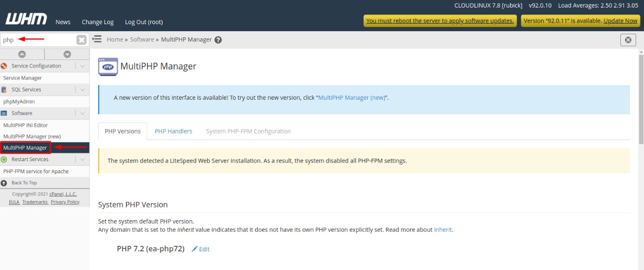Click the reboot server notice button
This screenshot has width=644, height=270.
point(440,21)
